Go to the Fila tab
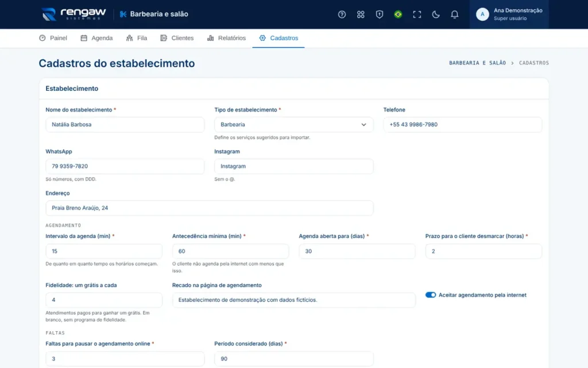The image size is (588, 368). [137, 38]
